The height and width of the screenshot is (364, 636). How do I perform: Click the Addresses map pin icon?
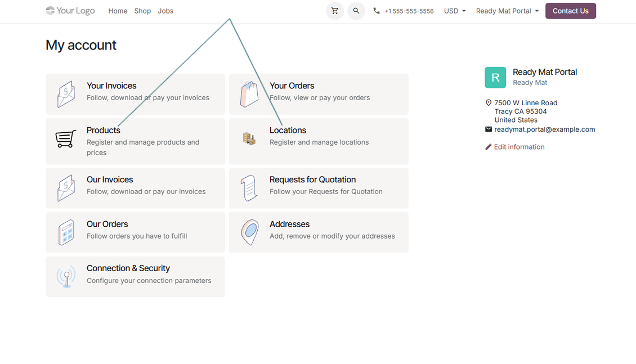pyautogui.click(x=249, y=232)
